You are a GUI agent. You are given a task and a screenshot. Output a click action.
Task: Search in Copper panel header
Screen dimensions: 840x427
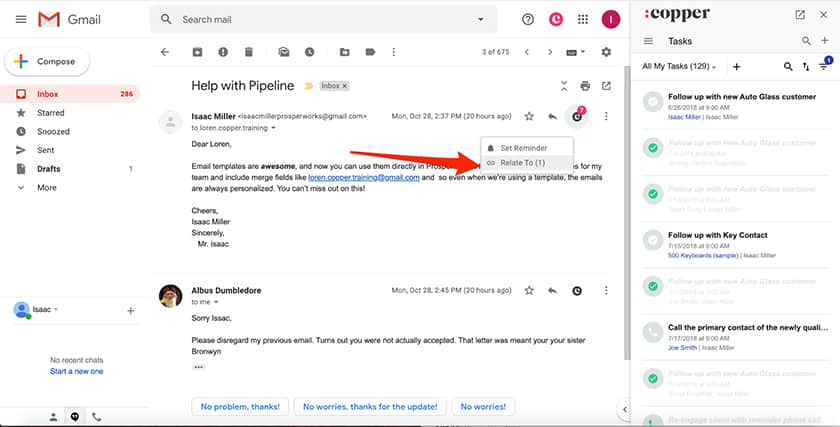(806, 41)
